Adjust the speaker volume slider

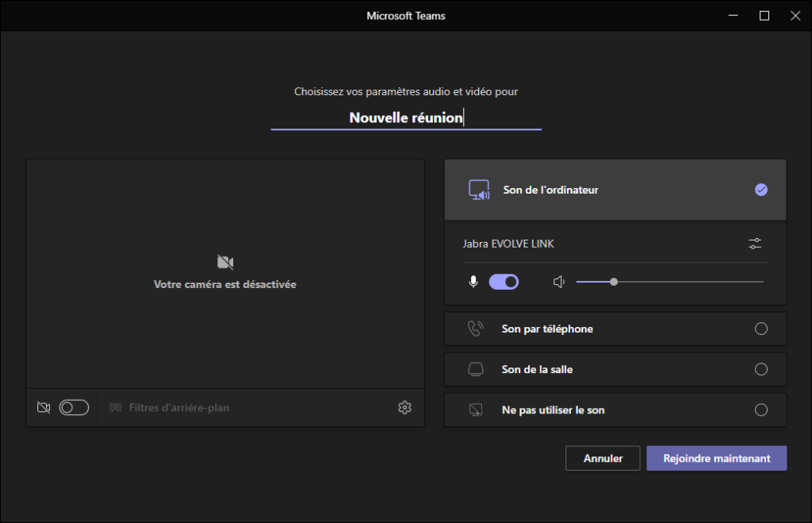tap(670, 282)
